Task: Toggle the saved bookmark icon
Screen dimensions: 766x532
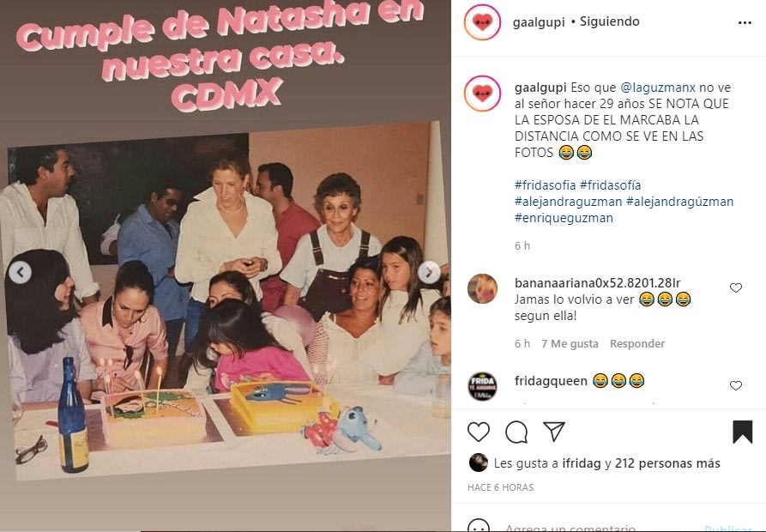Action: 743,432
